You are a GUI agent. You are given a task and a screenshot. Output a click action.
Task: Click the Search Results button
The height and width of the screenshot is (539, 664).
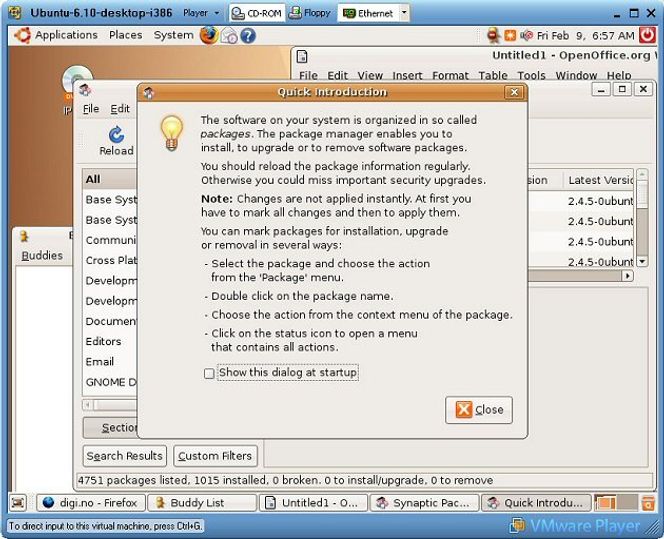(124, 456)
